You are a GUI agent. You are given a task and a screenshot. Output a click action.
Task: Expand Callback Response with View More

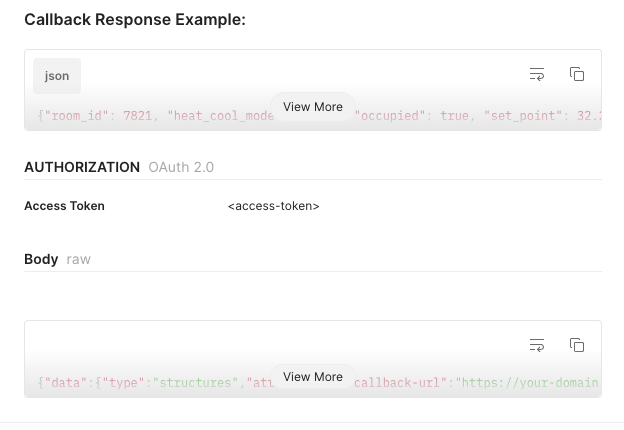tap(313, 107)
